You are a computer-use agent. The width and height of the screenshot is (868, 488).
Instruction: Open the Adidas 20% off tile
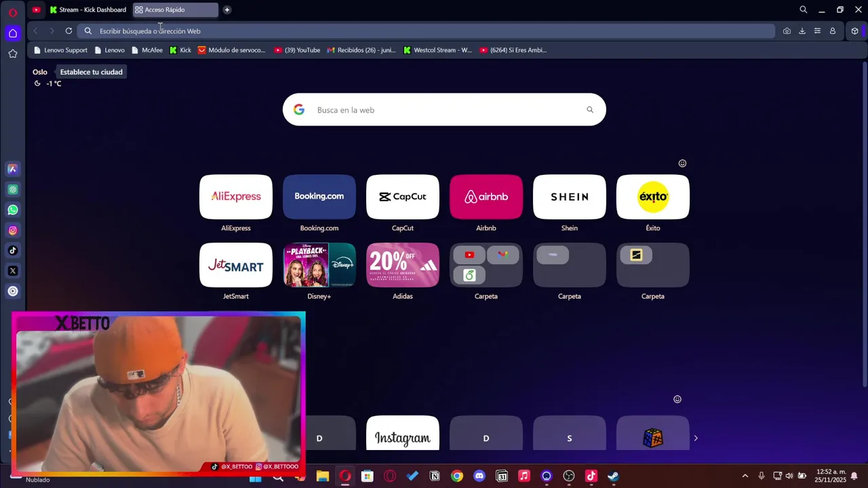pos(403,265)
